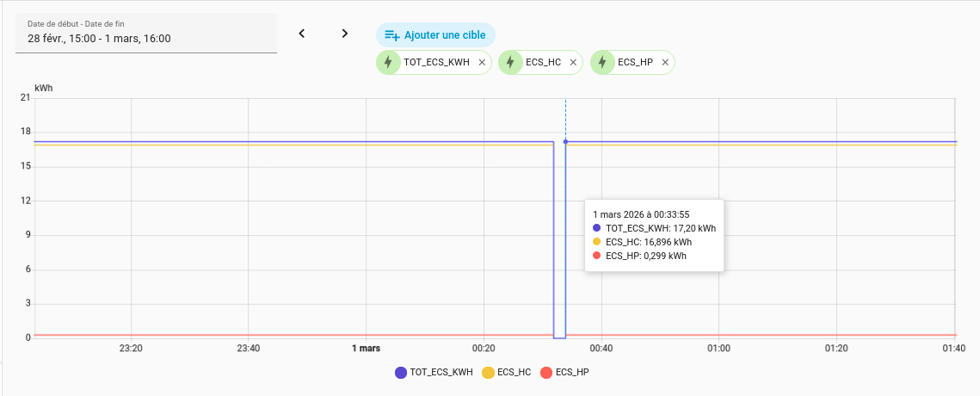The height and width of the screenshot is (396, 980).
Task: Click the 1 mars label on time axis
Action: click(367, 349)
